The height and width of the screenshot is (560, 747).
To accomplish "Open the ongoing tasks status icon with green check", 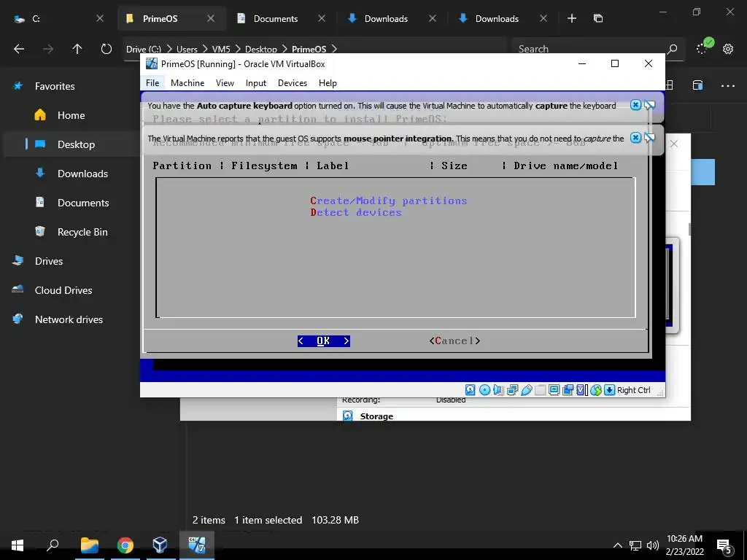I will click(704, 47).
